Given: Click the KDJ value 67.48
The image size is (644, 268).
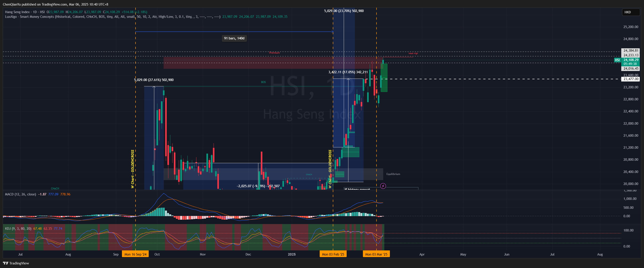Looking at the screenshot, I should pyautogui.click(x=37, y=228).
